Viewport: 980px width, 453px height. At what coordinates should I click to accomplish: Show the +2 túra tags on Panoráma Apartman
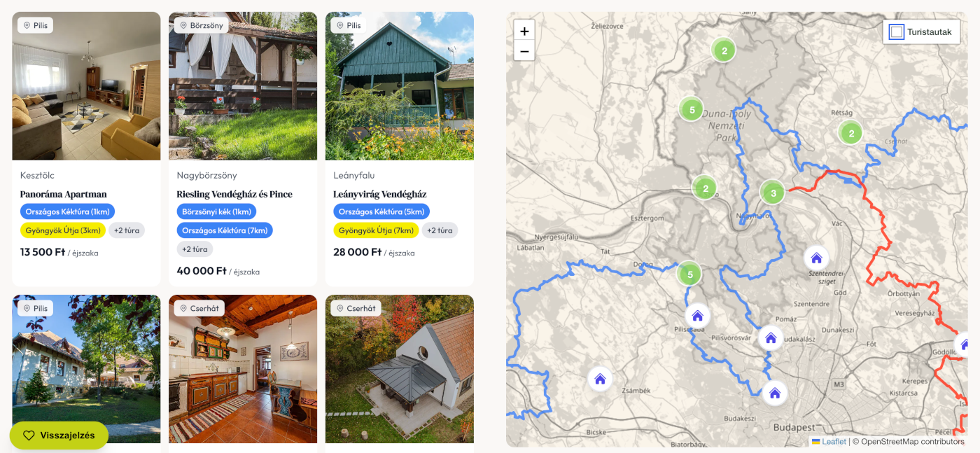coord(127,230)
